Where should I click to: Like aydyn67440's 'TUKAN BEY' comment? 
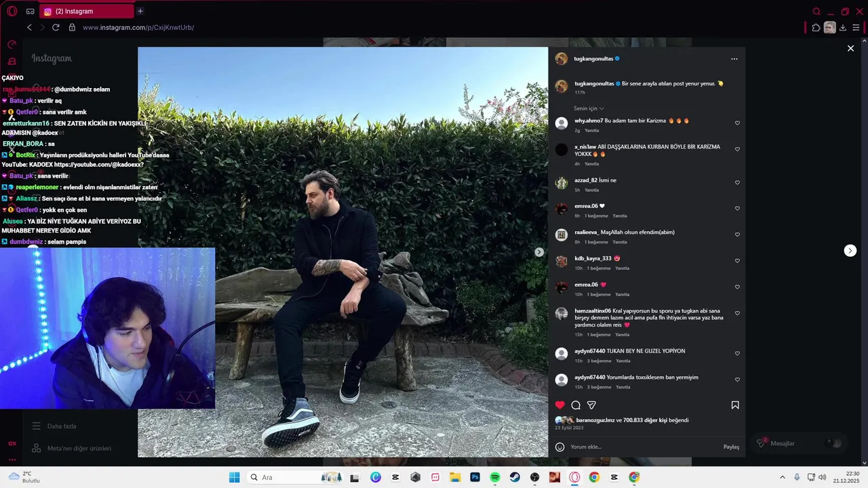tap(737, 353)
